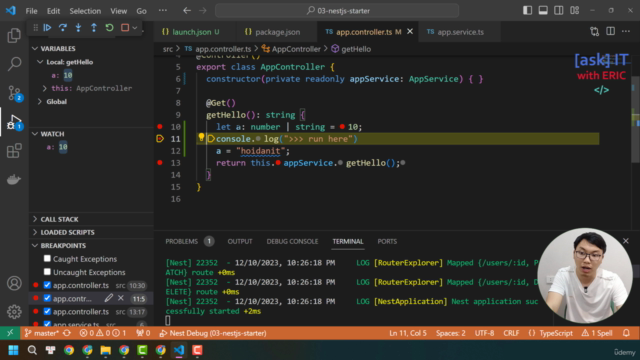Restart the debug session
Screen dimensions: 640x360
tap(109, 28)
